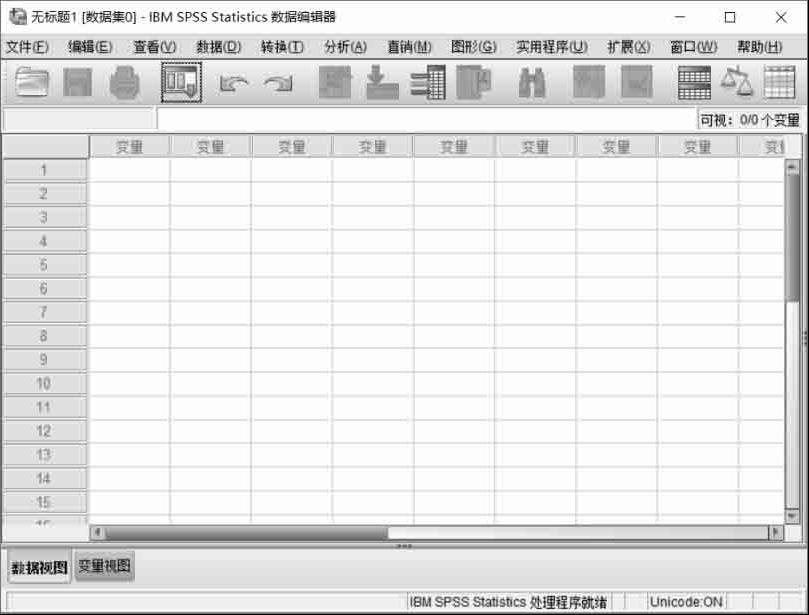Open the 查看(V) menu
Viewport: 809px width, 615px height.
[x=155, y=47]
